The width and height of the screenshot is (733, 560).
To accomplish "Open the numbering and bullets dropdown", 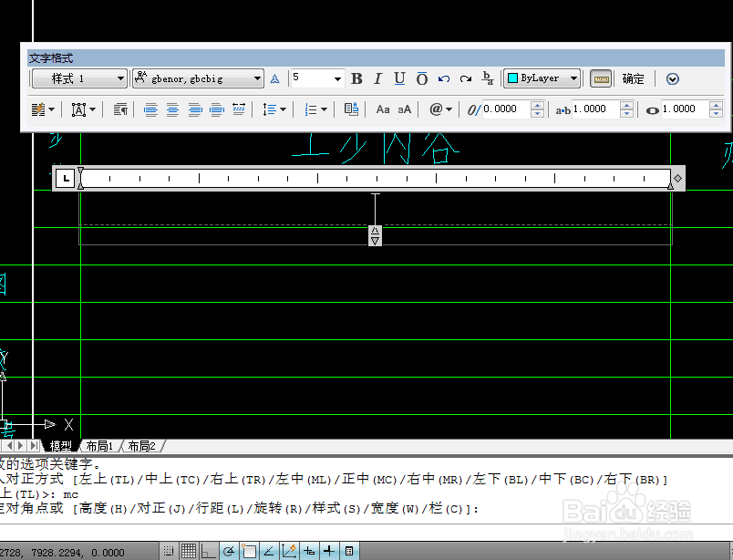I will 315,110.
